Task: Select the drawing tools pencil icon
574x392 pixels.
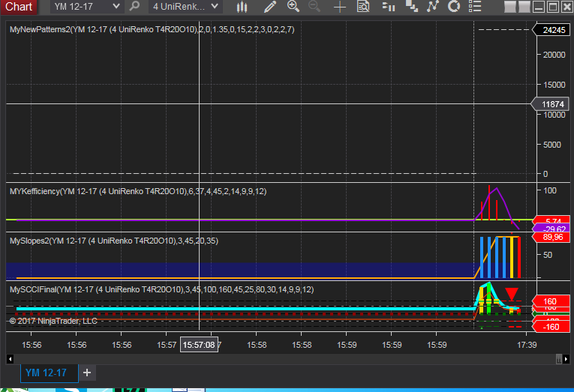Action: (x=270, y=7)
